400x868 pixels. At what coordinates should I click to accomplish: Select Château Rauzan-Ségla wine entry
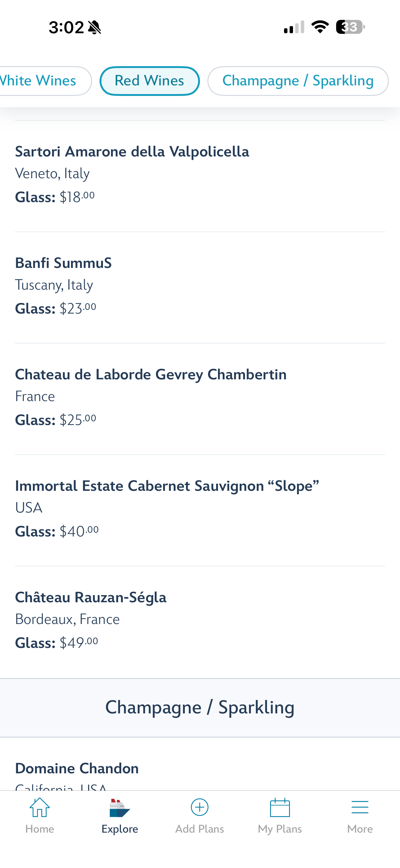[91, 597]
